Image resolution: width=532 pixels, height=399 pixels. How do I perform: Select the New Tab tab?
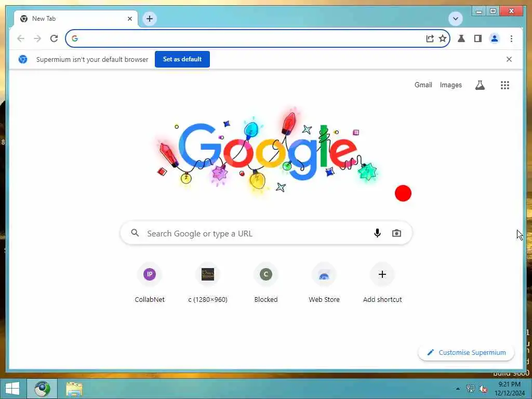pos(76,19)
